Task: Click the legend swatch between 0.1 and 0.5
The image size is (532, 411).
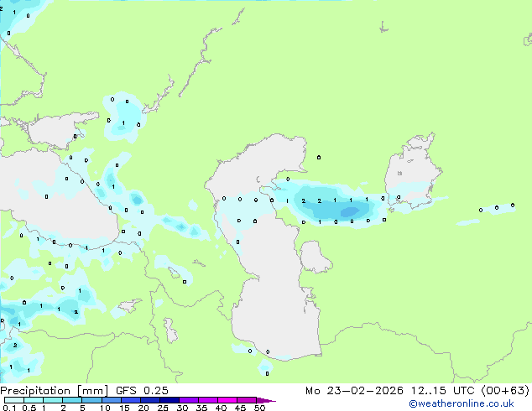Action: pyautogui.click(x=14, y=400)
